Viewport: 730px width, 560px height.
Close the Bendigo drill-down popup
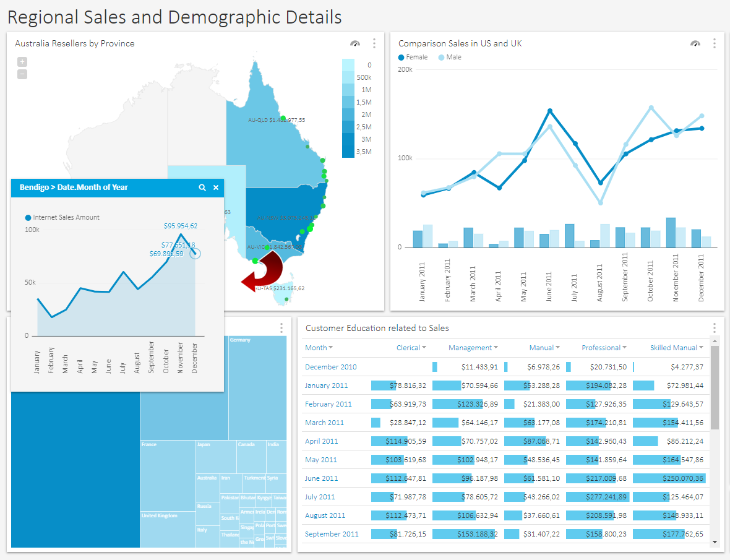pos(216,187)
